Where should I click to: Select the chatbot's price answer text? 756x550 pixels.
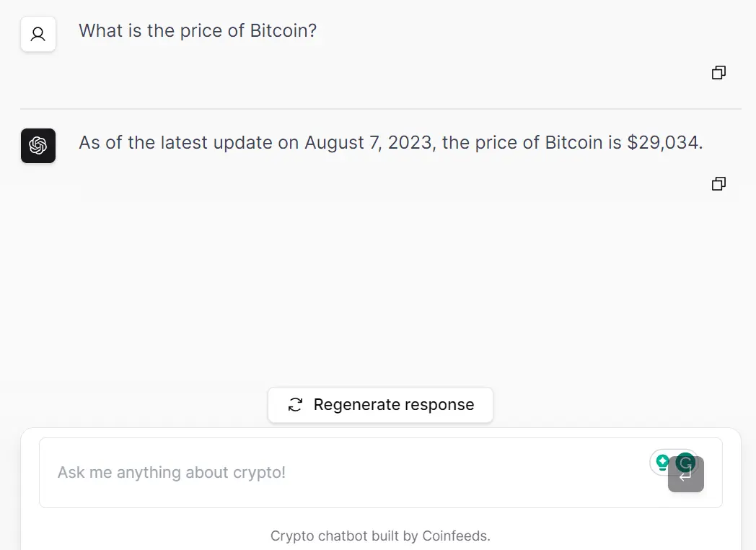pos(392,142)
